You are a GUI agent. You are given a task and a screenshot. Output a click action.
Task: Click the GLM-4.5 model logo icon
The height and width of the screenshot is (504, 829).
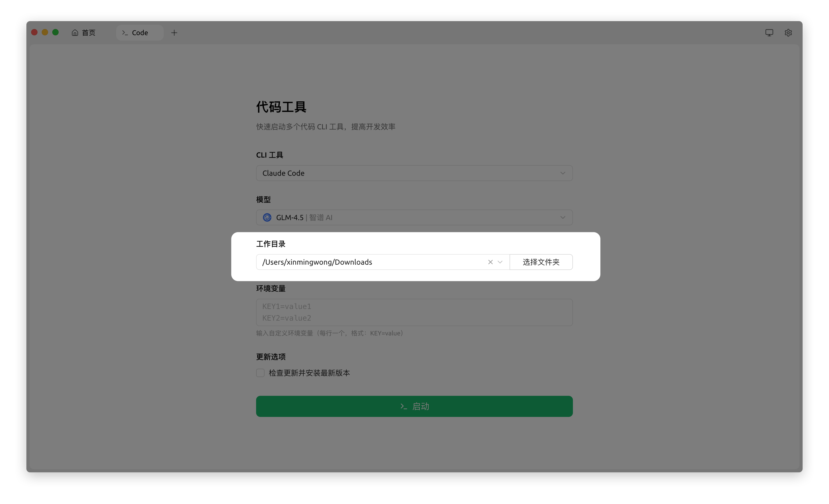(267, 217)
